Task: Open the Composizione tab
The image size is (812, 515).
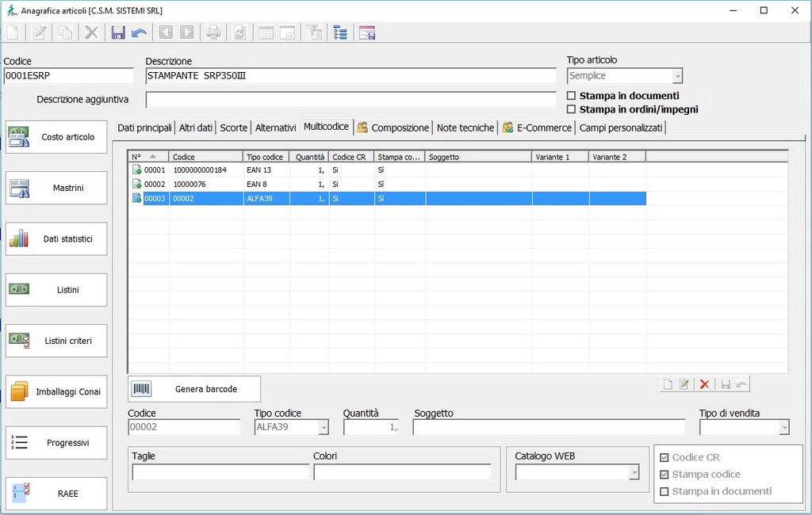Action: (x=393, y=128)
